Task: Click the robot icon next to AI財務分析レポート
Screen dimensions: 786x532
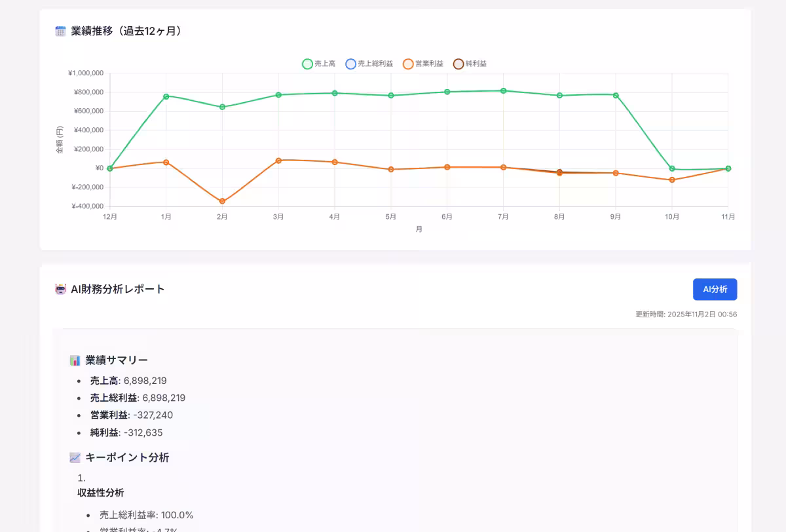Action: coord(60,289)
